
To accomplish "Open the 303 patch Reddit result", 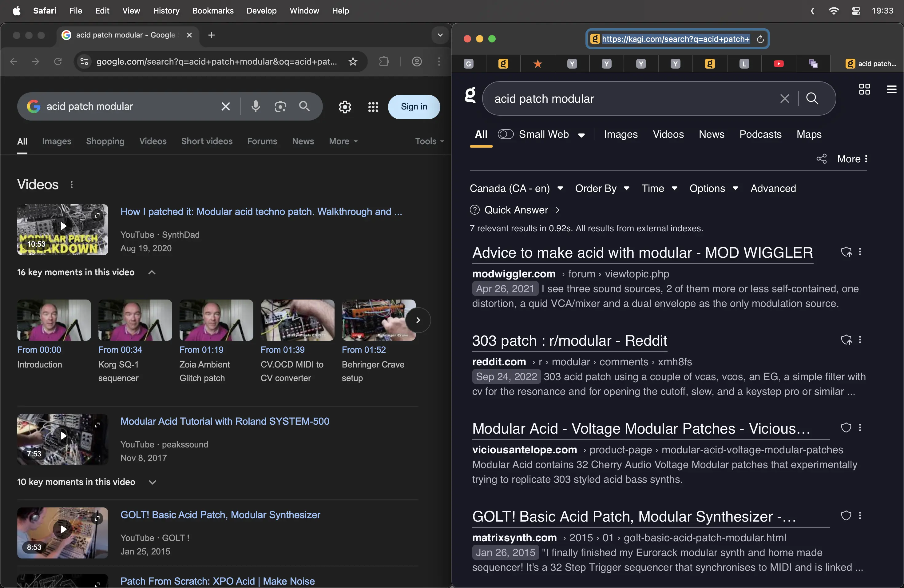I will point(569,341).
